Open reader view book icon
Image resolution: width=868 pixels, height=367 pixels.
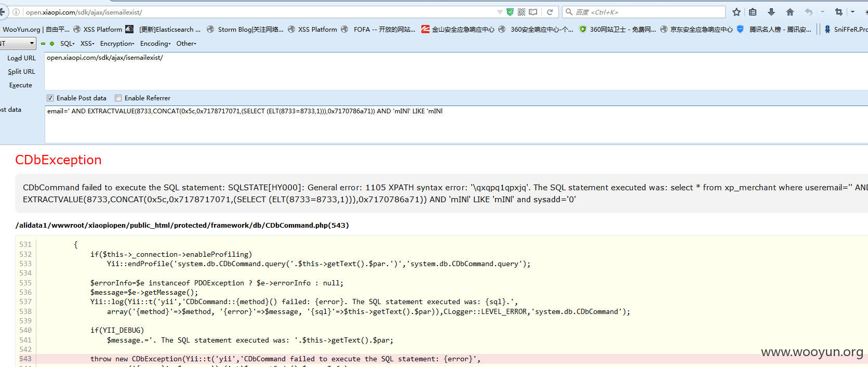click(x=533, y=12)
